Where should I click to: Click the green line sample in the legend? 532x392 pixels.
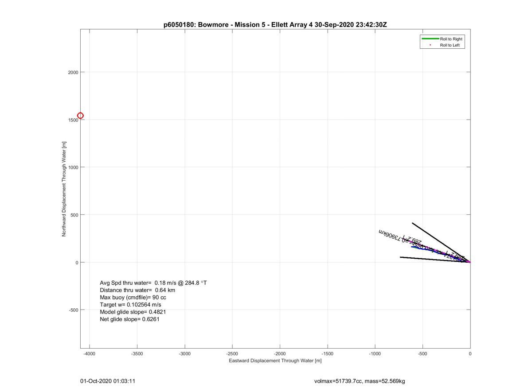pos(430,39)
